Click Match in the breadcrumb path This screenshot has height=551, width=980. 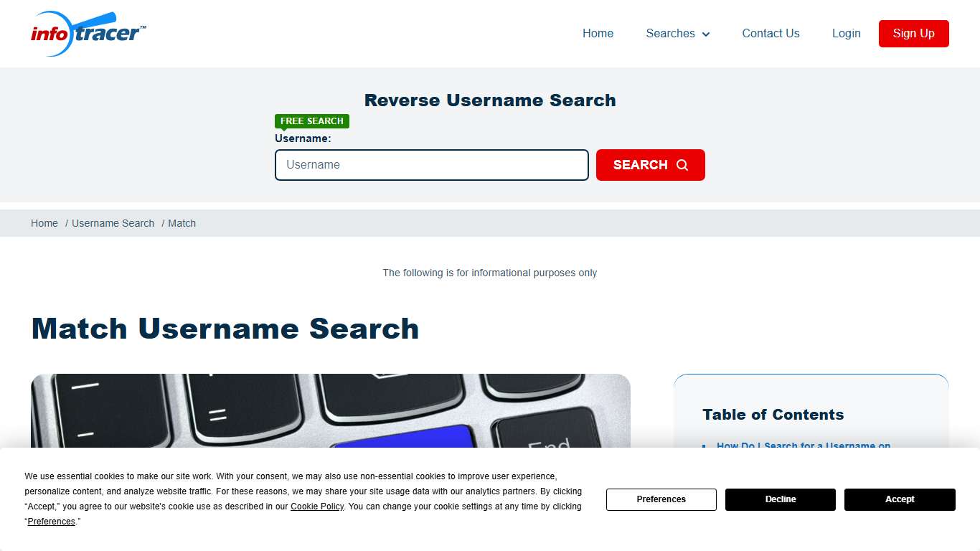coord(182,223)
